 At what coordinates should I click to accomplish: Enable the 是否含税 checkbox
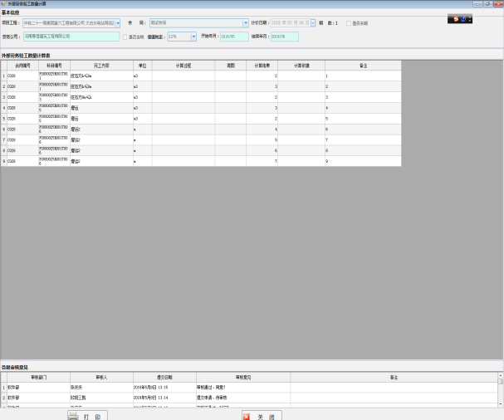[125, 37]
